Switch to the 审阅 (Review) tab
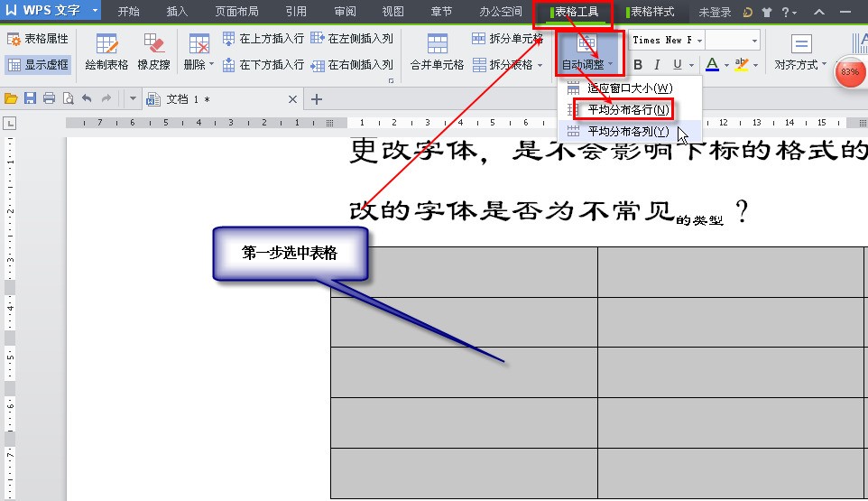The height and width of the screenshot is (501, 868). 345,12
